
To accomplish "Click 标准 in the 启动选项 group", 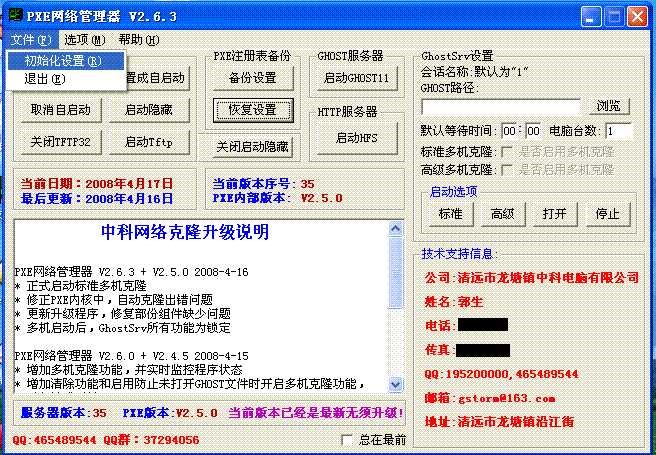I will pos(451,214).
